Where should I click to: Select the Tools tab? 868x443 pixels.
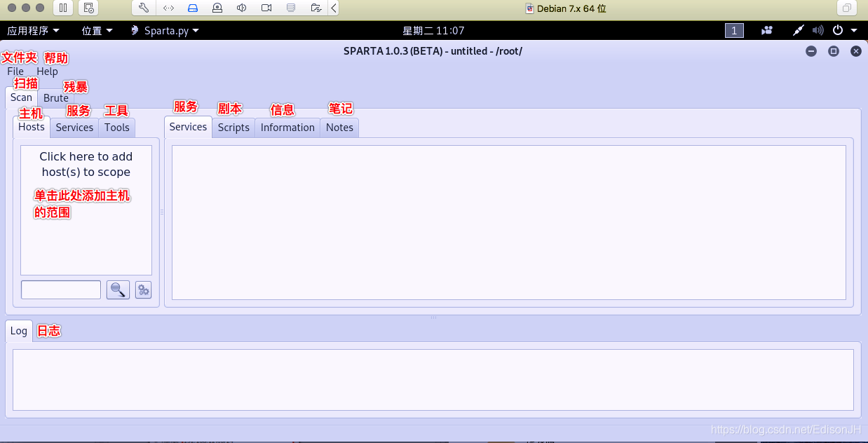117,128
